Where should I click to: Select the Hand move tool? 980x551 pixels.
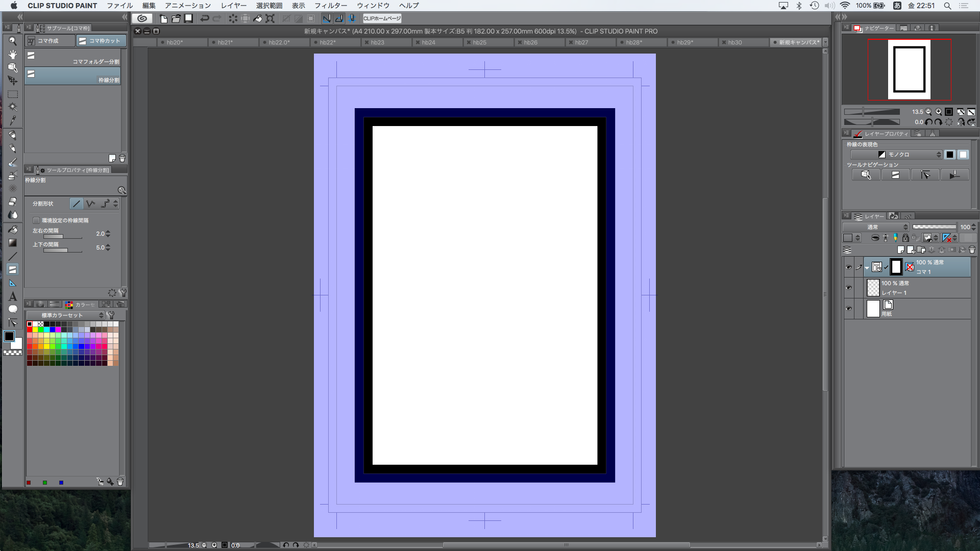(x=13, y=54)
